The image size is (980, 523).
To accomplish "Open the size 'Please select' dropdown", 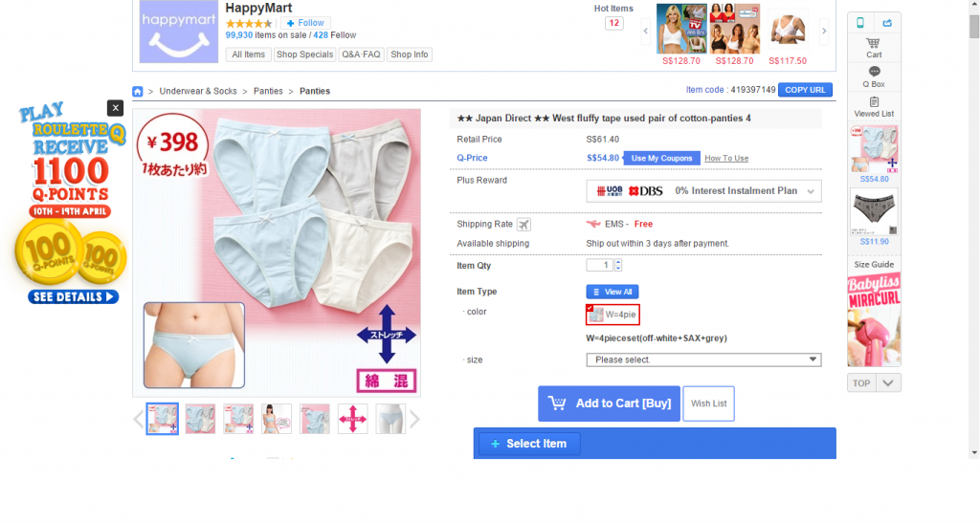I will click(x=703, y=360).
